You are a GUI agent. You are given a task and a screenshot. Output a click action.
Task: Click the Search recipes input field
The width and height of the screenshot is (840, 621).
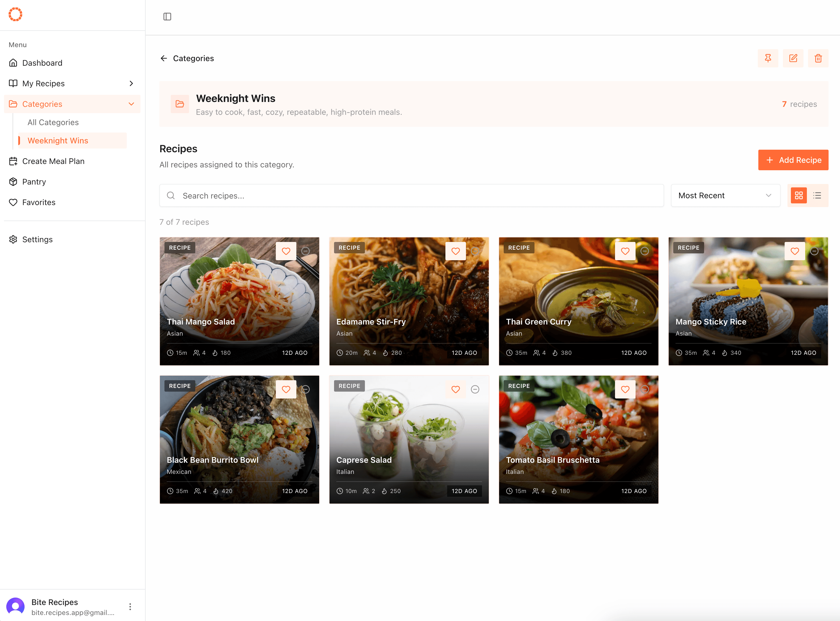[411, 195]
